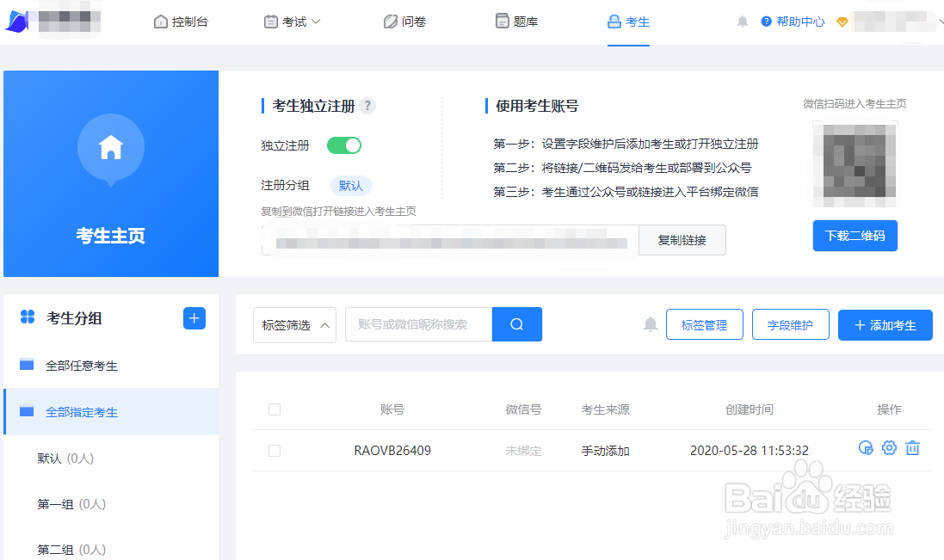Open settings for examinee RAOVB26409
This screenshot has width=944, height=560.
[x=889, y=447]
